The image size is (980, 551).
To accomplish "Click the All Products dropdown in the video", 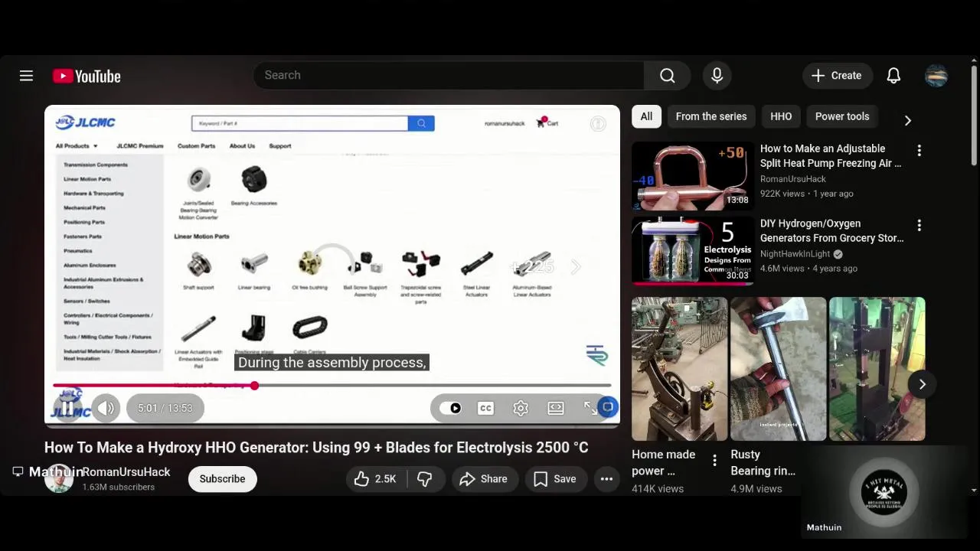I will click(77, 146).
